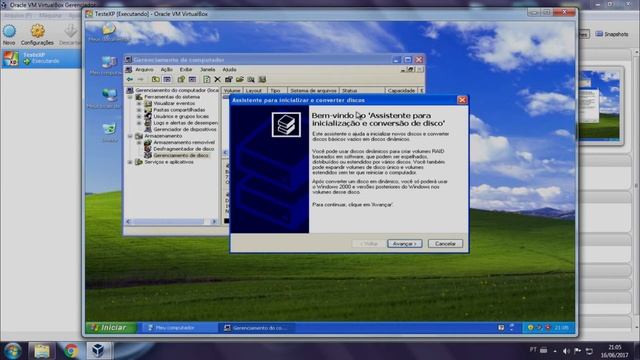Expand Visualizar eventos tree node
640x360 pixels.
click(139, 104)
